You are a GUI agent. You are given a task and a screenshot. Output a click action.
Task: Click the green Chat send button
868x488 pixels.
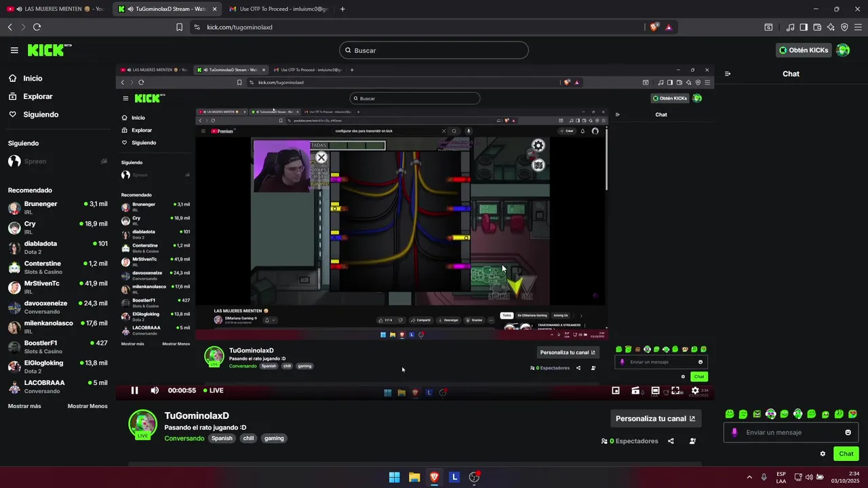846,454
